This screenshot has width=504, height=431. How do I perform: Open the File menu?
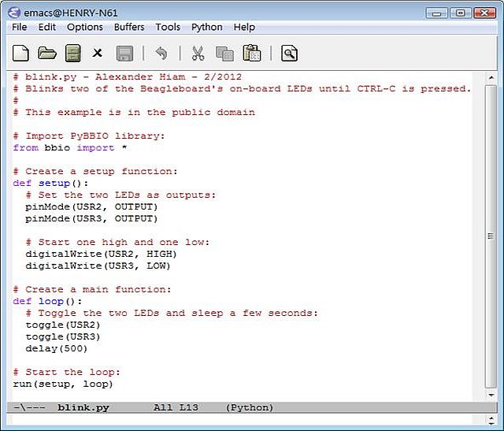click(19, 27)
